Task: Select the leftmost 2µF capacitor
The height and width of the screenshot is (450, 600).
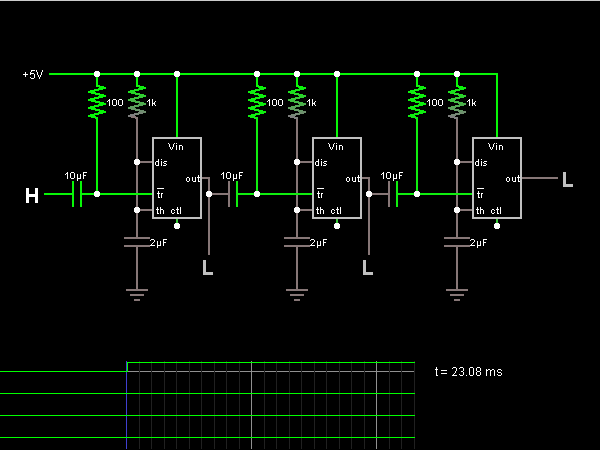Action: tap(137, 242)
